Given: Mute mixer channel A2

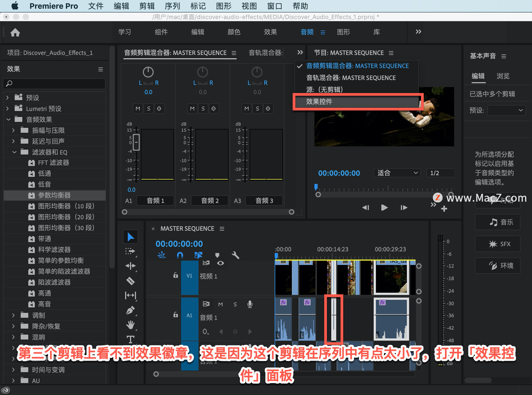Looking at the screenshot, I should point(192,108).
